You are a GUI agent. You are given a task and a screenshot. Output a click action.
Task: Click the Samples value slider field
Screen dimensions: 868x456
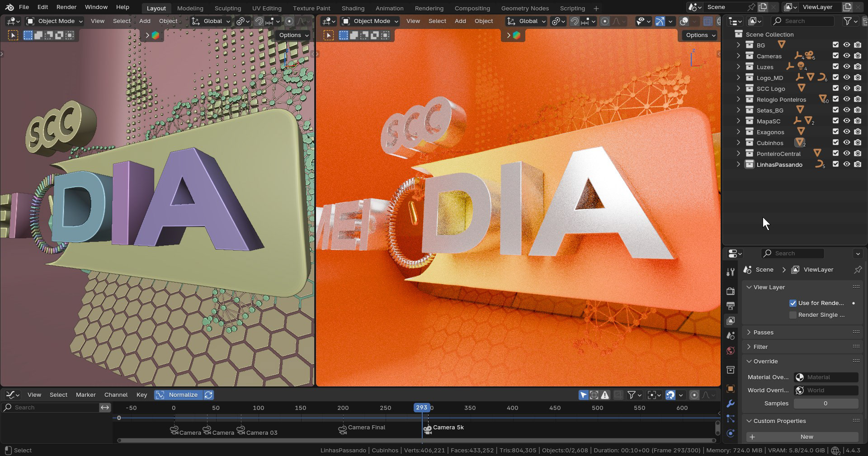point(826,404)
